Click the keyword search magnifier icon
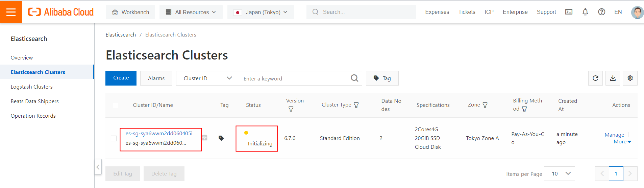 point(354,78)
